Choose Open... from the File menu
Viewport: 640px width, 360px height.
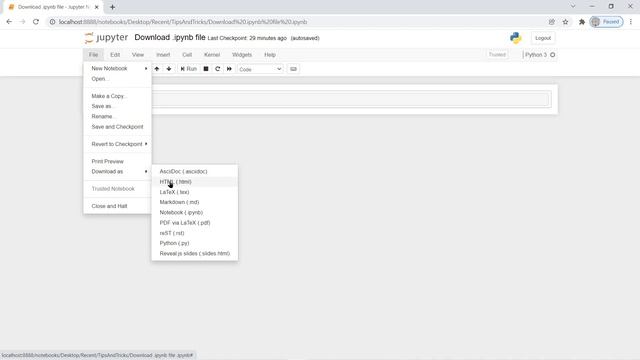pyautogui.click(x=118, y=79)
